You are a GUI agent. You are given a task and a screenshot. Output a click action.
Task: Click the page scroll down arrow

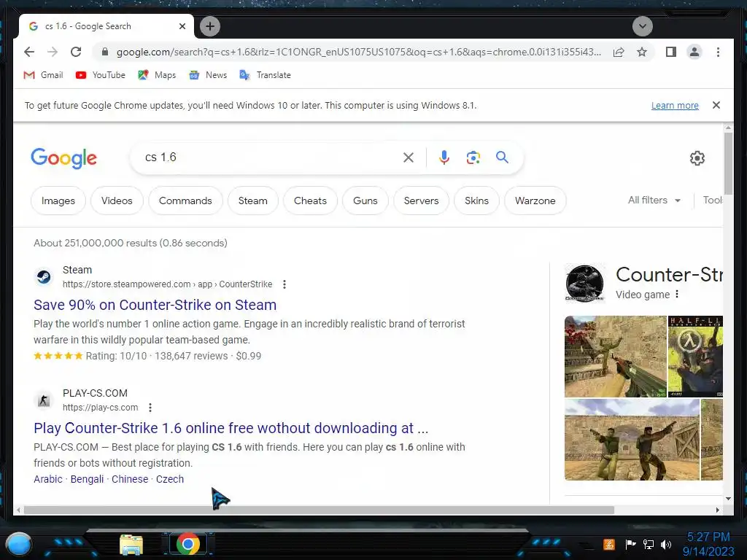point(728,499)
